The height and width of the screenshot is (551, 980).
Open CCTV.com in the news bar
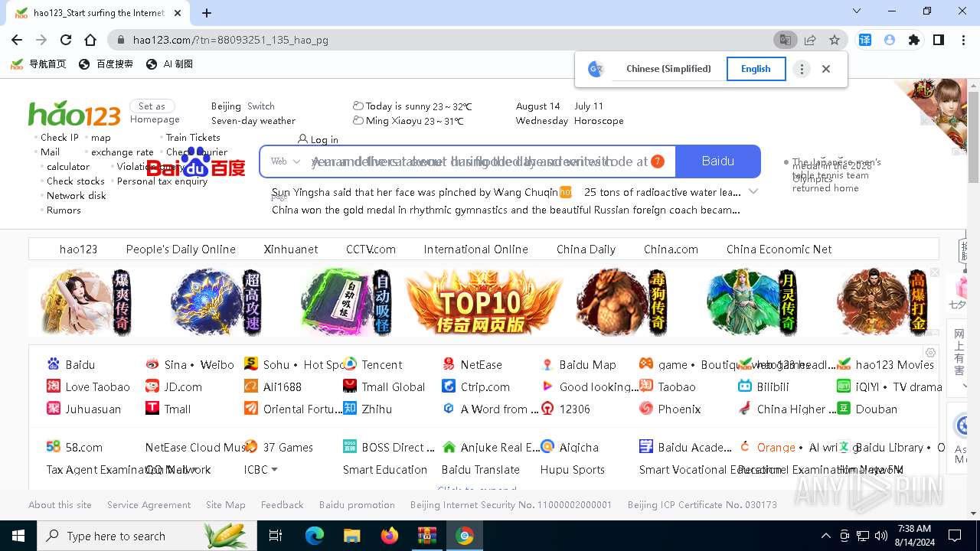tap(371, 249)
